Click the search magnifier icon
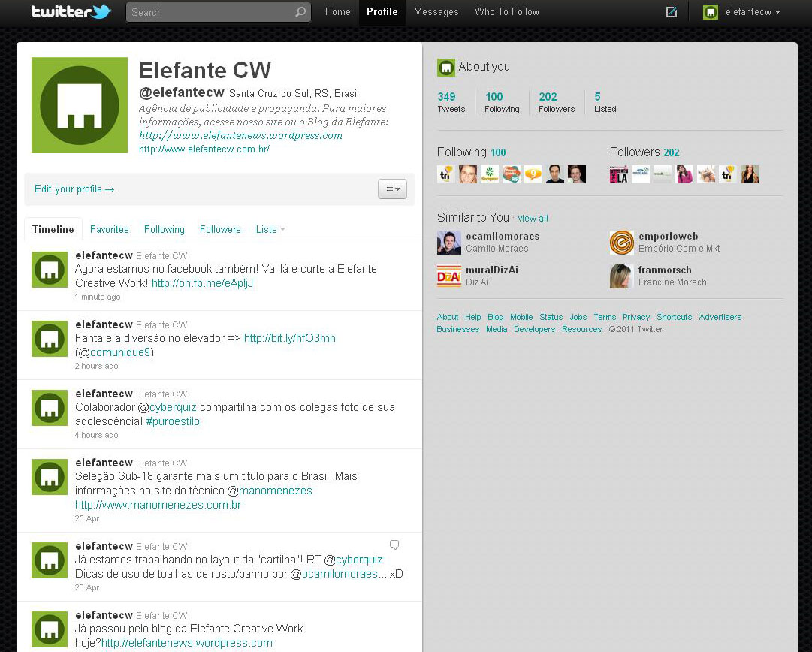This screenshot has height=652, width=812. (x=300, y=12)
